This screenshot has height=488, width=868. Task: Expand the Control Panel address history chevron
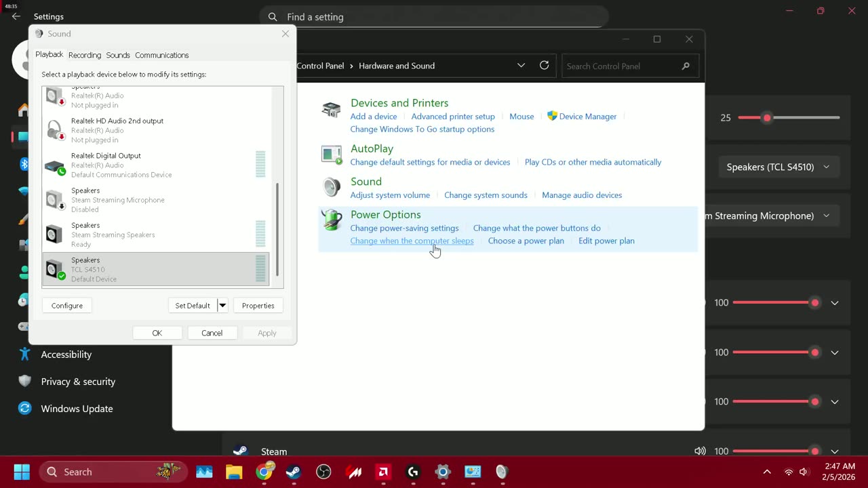click(x=521, y=66)
